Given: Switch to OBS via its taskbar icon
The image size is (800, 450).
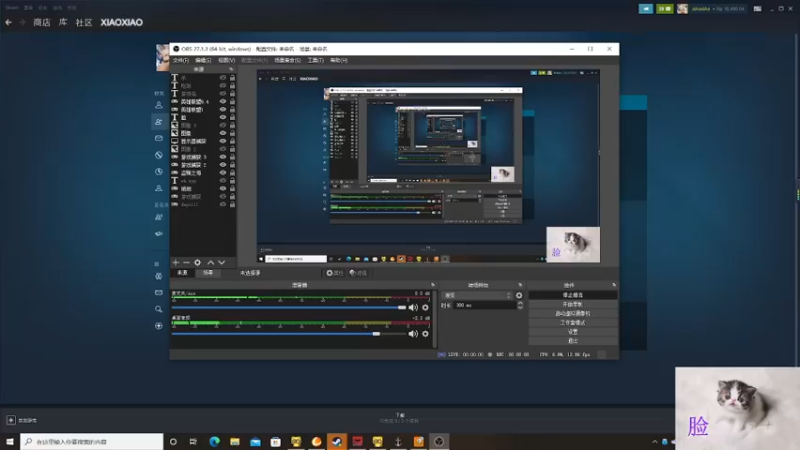Looking at the screenshot, I should (x=439, y=441).
